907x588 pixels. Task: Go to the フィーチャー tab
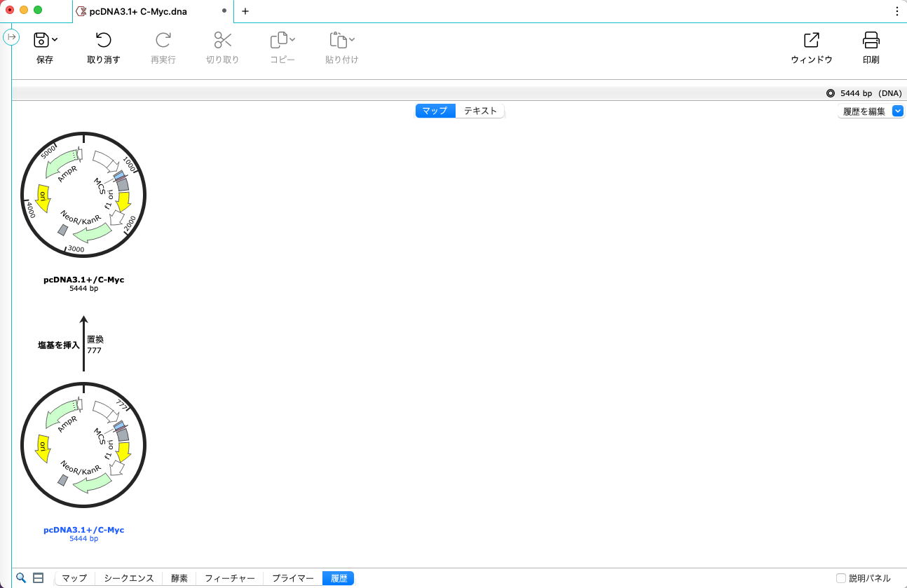(x=229, y=578)
